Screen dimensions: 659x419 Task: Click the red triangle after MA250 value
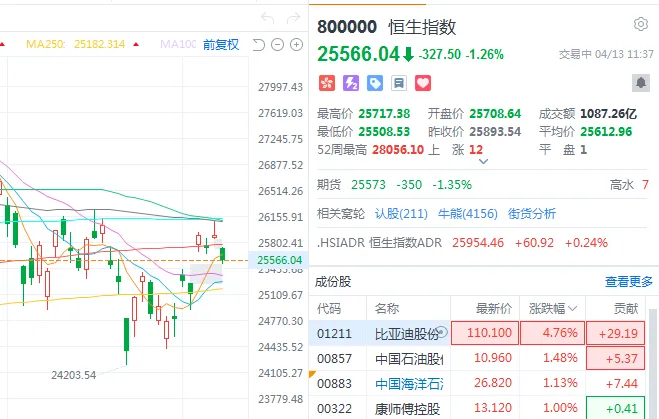pos(136,44)
